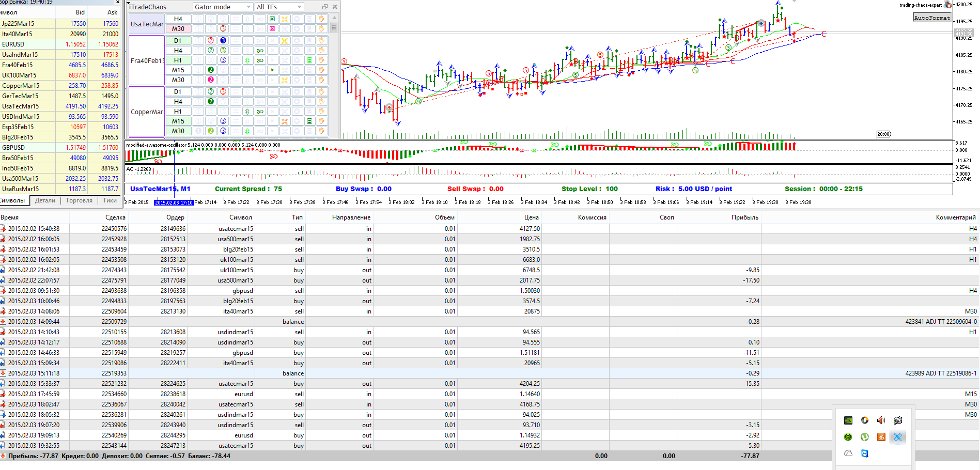Click the scroll-up arrow in the iTradeChaos panel
Viewport: 980px width, 470px height.
point(334,18)
